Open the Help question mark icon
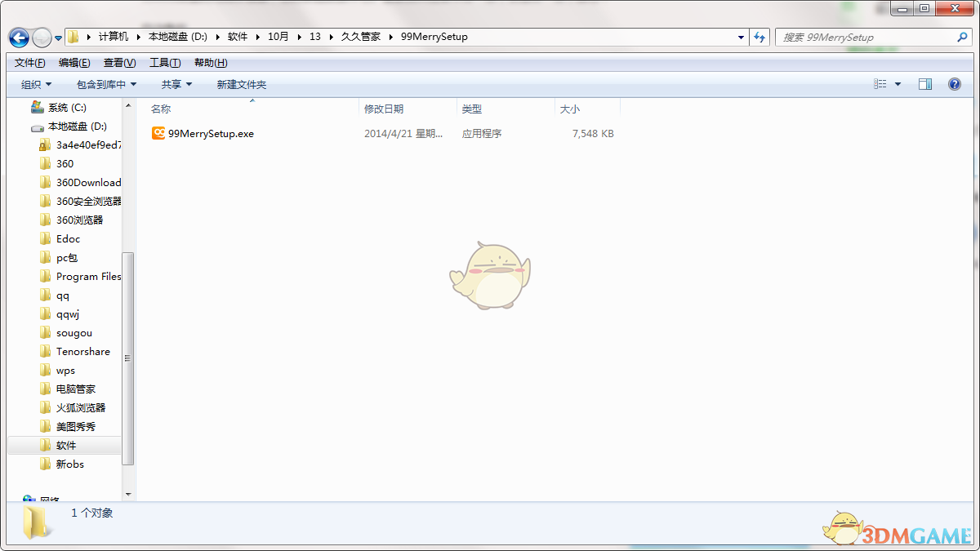980x551 pixels. [954, 84]
